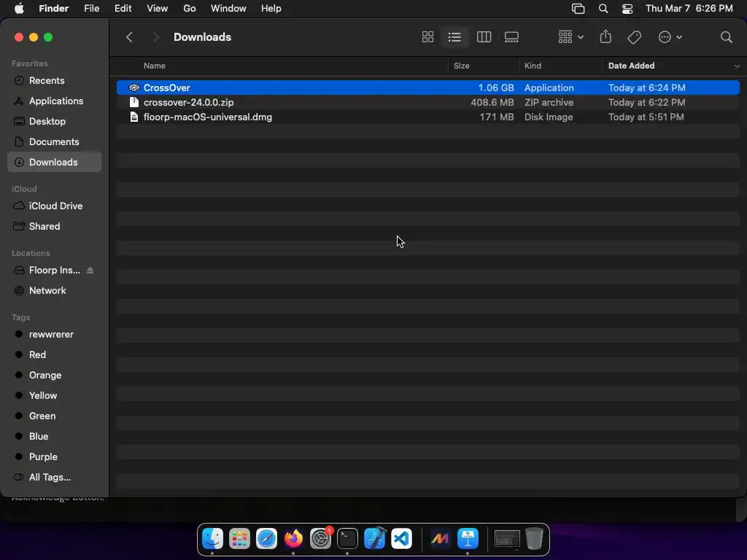The image size is (747, 560).
Task: Toggle the sort direction arrow of Date Added
Action: click(x=737, y=66)
